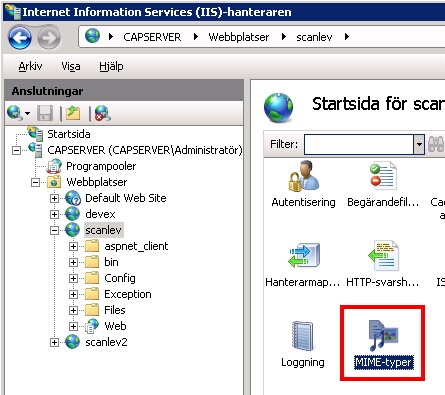Select the scanlev site label
The width and height of the screenshot is (445, 395).
103,230
